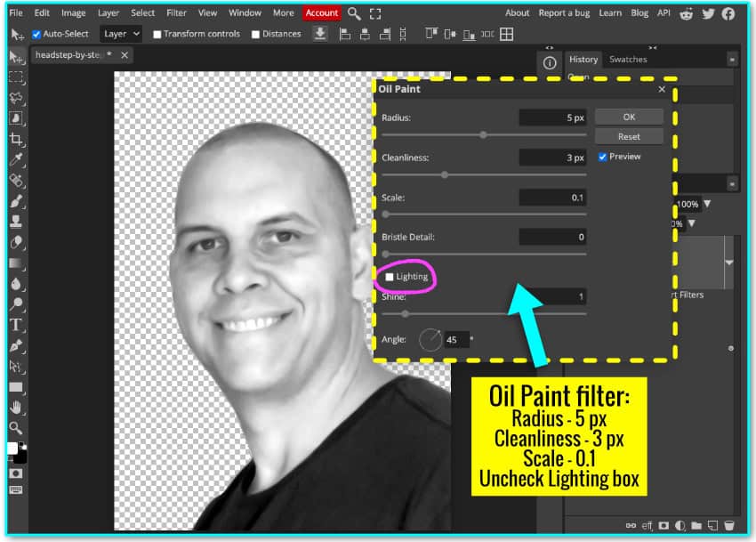
Task: Select the Hand tool
Action: (16, 408)
